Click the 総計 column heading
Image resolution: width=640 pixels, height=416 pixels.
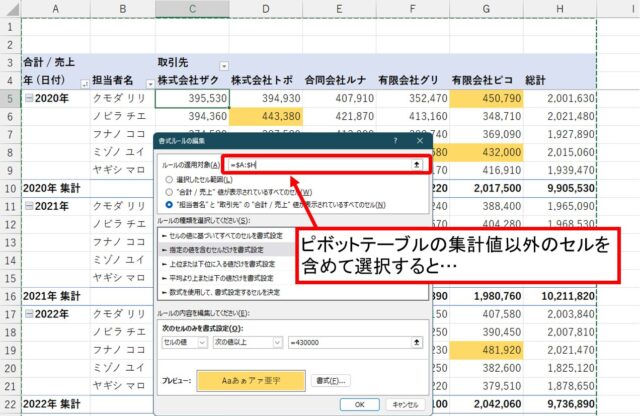tap(535, 80)
